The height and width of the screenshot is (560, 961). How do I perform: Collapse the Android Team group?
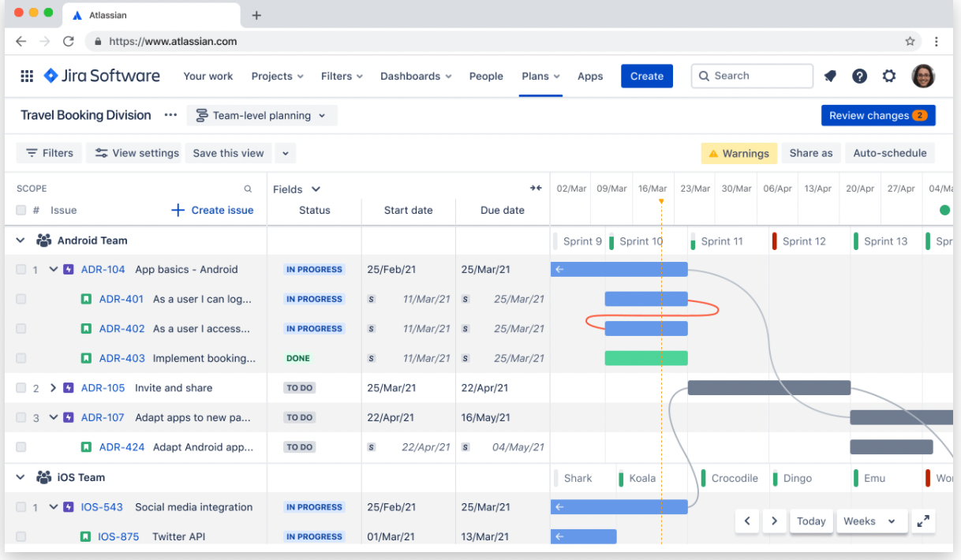pos(21,241)
